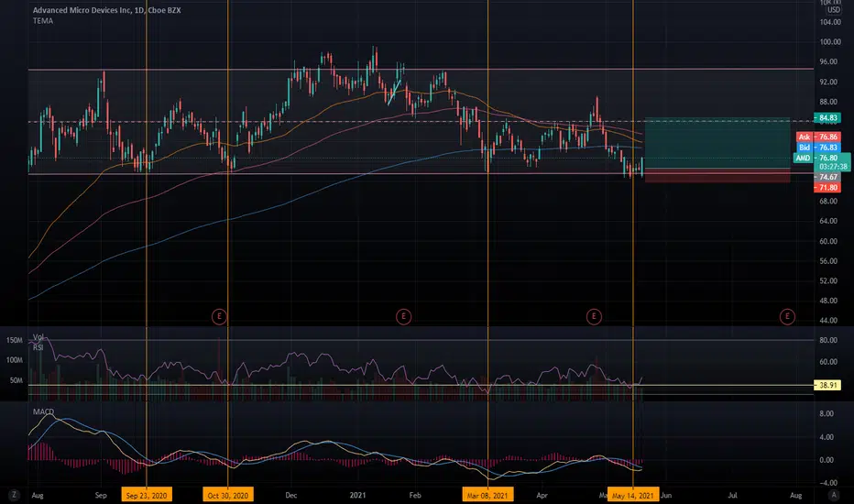Click the Bid 76.83 price label

pyautogui.click(x=818, y=148)
